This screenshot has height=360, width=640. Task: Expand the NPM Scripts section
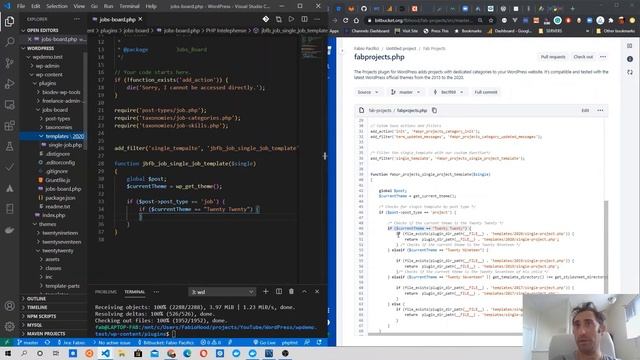point(53,316)
